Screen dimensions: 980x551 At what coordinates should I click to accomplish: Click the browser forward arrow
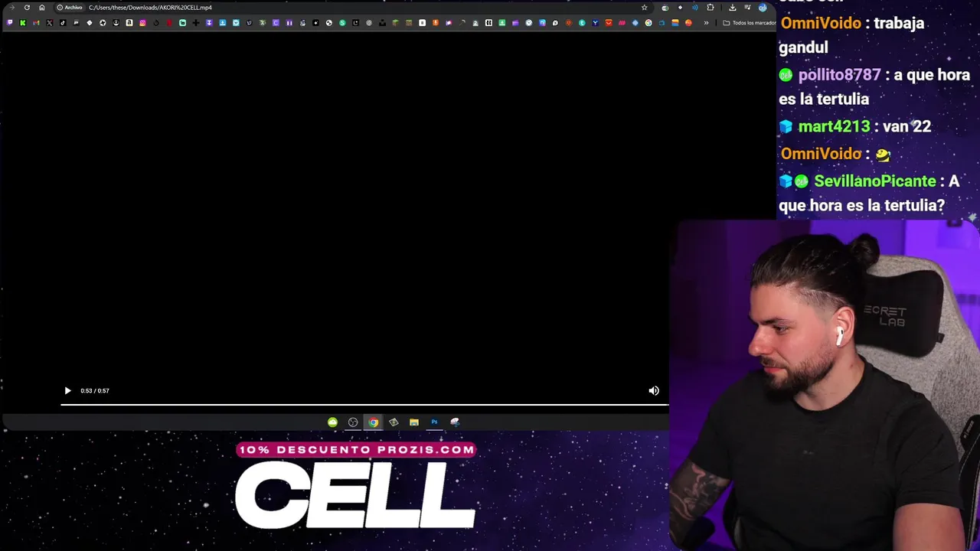(x=11, y=8)
